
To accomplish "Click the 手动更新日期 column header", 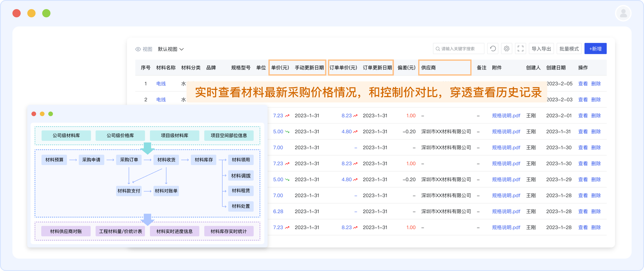I will (309, 68).
